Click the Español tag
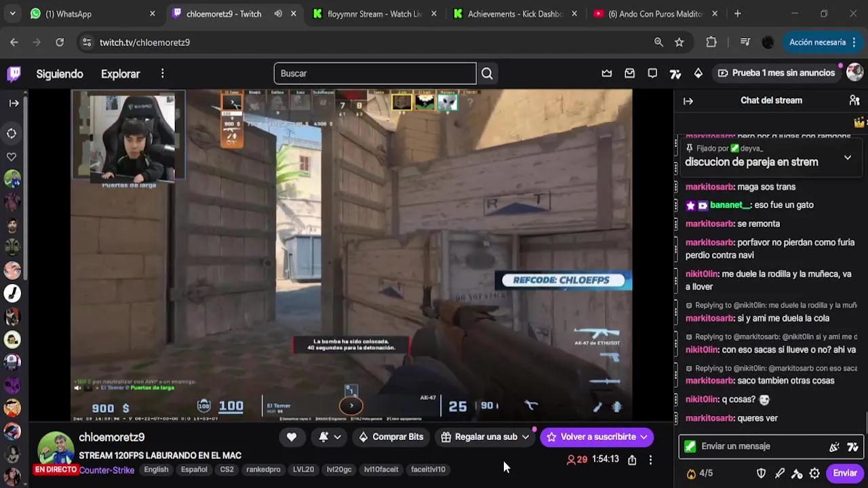This screenshot has width=868, height=488. [194, 470]
